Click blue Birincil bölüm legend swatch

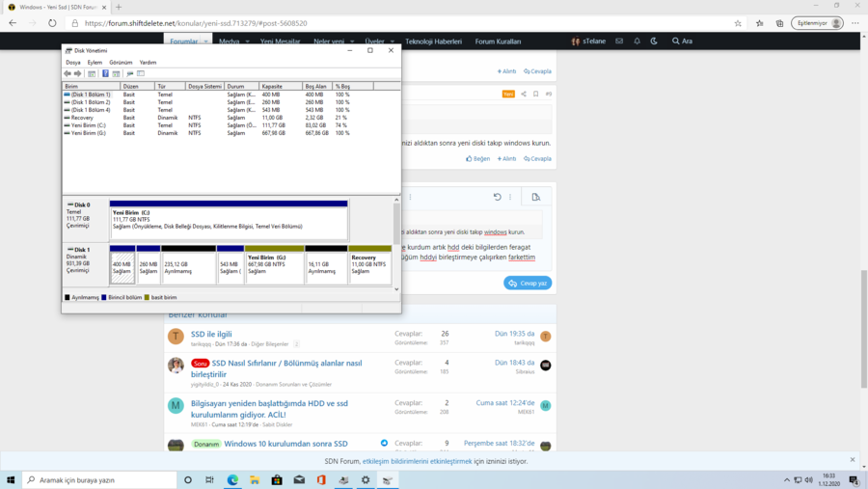[104, 297]
